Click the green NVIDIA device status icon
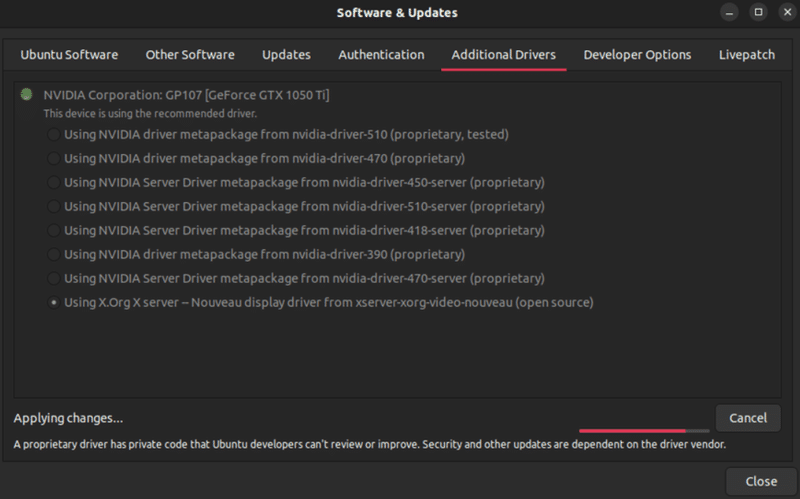800x499 pixels. 26,95
